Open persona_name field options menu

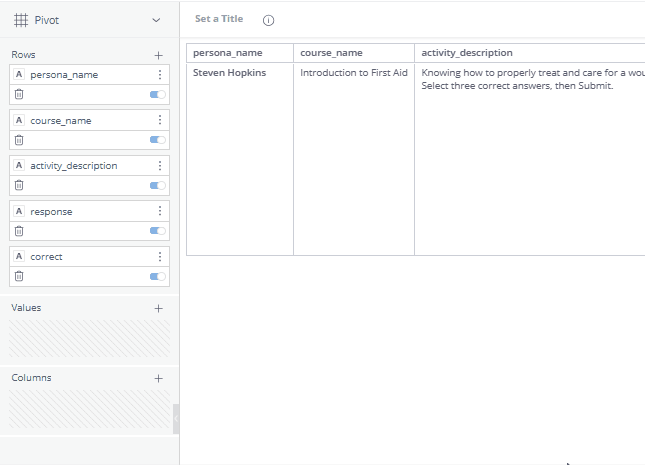click(x=159, y=75)
